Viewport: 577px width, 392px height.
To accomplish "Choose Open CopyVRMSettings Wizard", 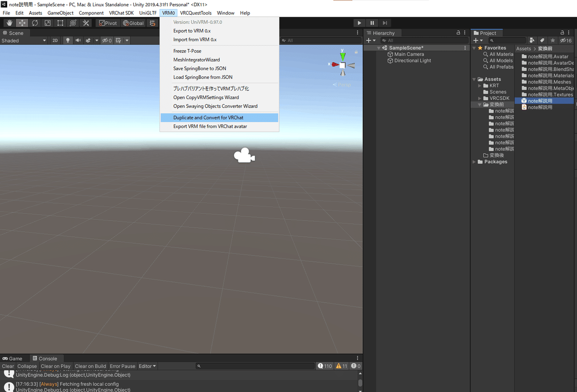I will tap(219, 98).
